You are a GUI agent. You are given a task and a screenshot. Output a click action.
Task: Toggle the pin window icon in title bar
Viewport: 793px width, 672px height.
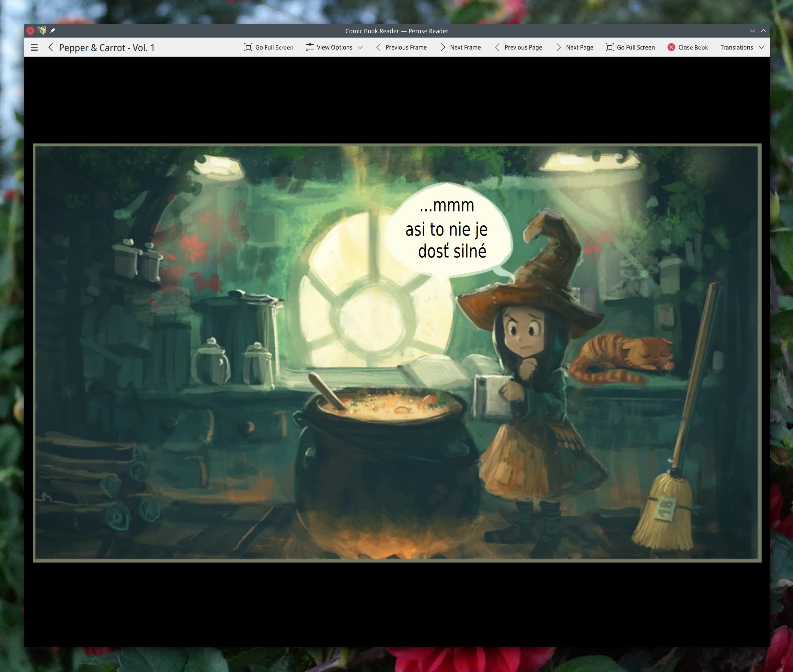point(52,30)
